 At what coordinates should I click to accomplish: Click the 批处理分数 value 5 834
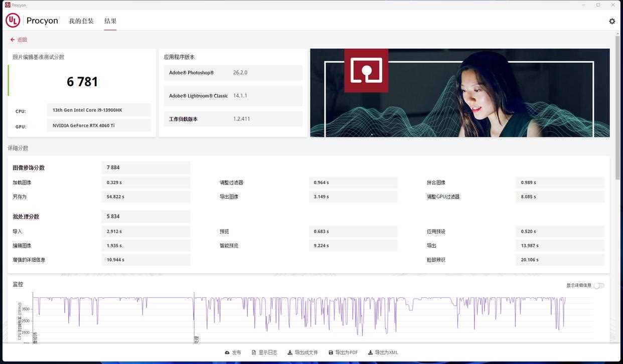pyautogui.click(x=146, y=217)
